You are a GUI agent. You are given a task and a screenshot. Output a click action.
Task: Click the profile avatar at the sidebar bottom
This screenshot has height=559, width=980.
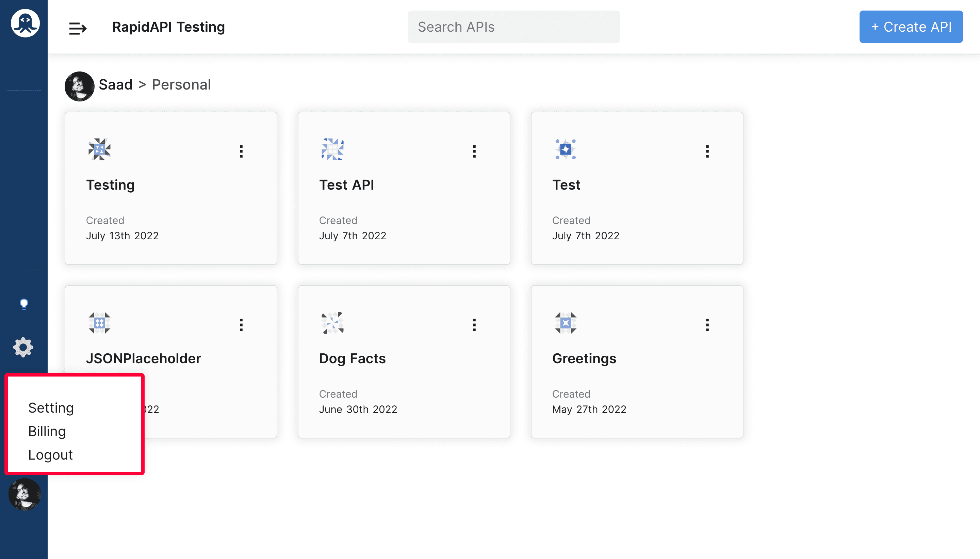(x=24, y=494)
